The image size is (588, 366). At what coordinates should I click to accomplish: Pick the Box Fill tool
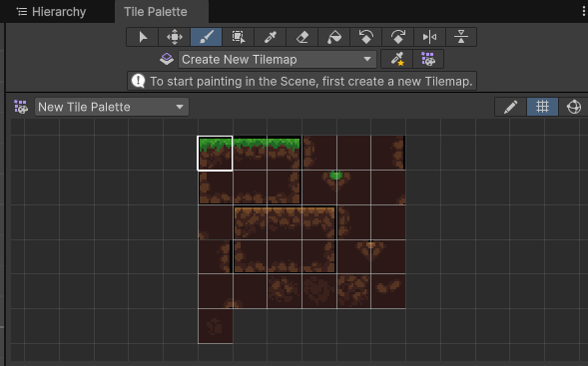(x=239, y=37)
